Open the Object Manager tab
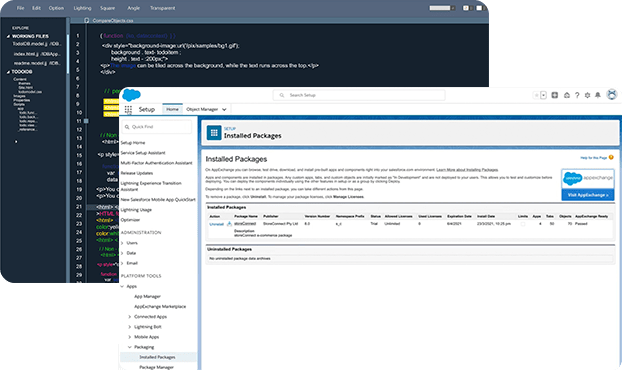 (202, 109)
